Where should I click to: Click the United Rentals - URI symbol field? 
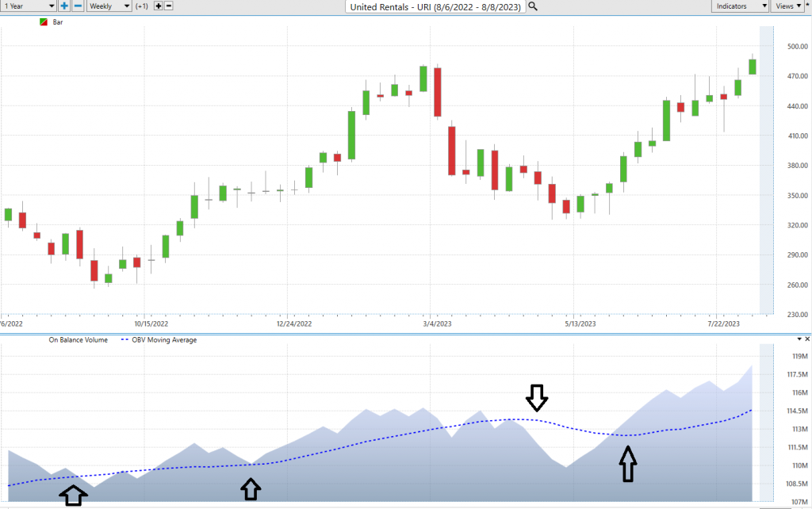(x=435, y=6)
